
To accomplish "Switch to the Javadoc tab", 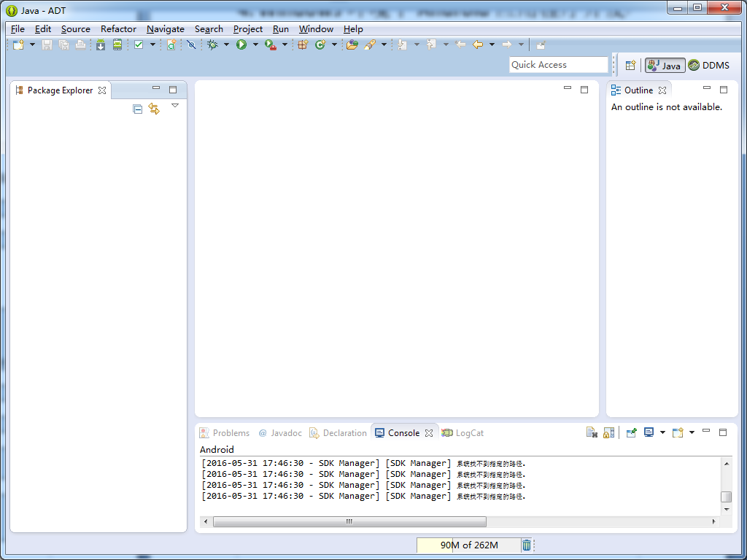I will 280,433.
